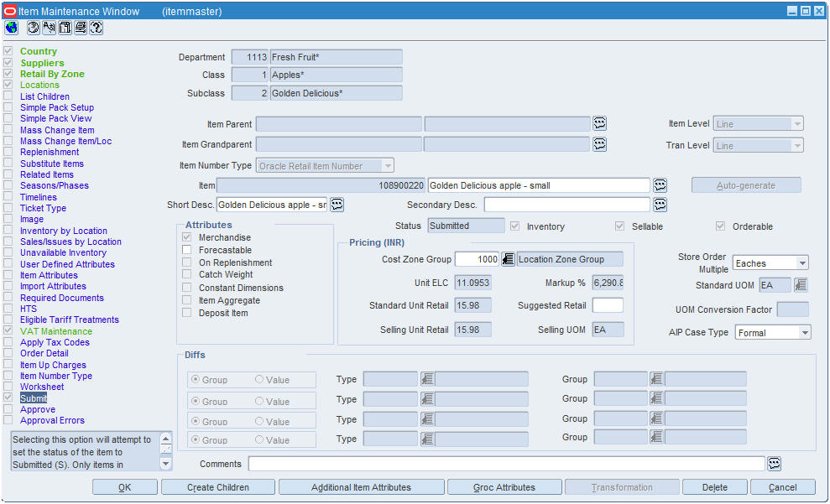Open third Diffs Group list-of-values icon
Viewport: 830px width, 504px height.
coord(656,418)
